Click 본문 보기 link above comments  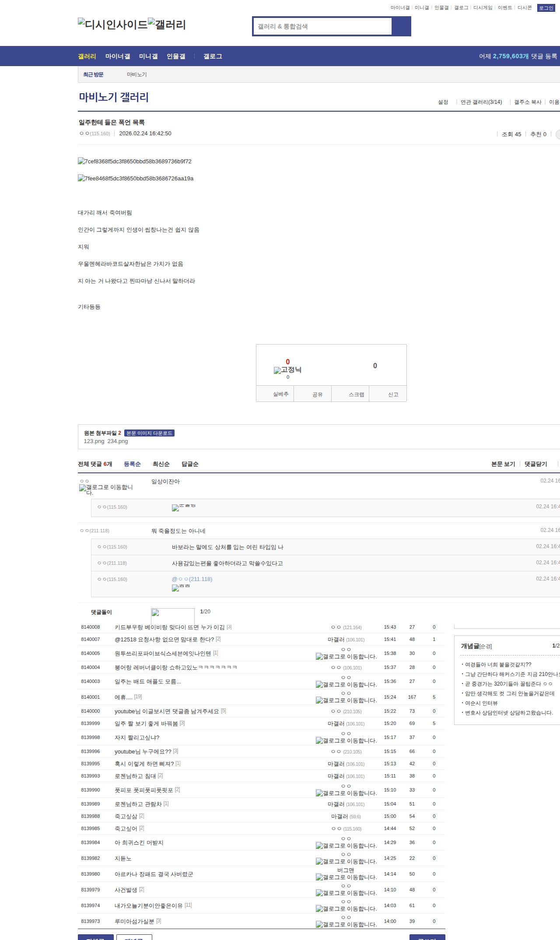click(503, 464)
